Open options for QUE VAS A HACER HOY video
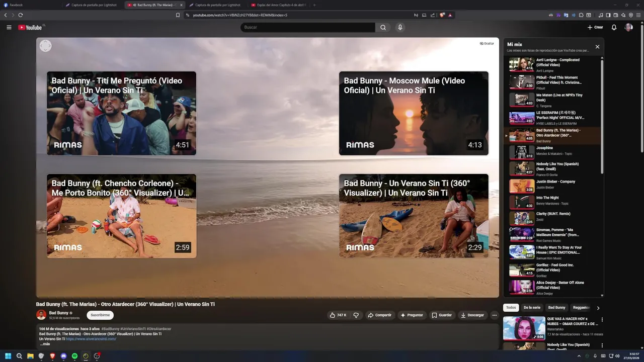This screenshot has height=362, width=644. [602, 320]
